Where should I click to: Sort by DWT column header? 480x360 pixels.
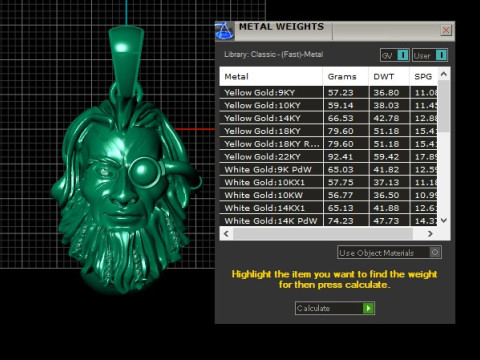(x=389, y=77)
